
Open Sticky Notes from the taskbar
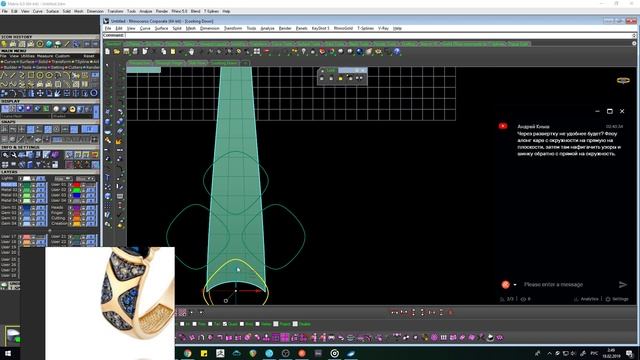coord(204,353)
